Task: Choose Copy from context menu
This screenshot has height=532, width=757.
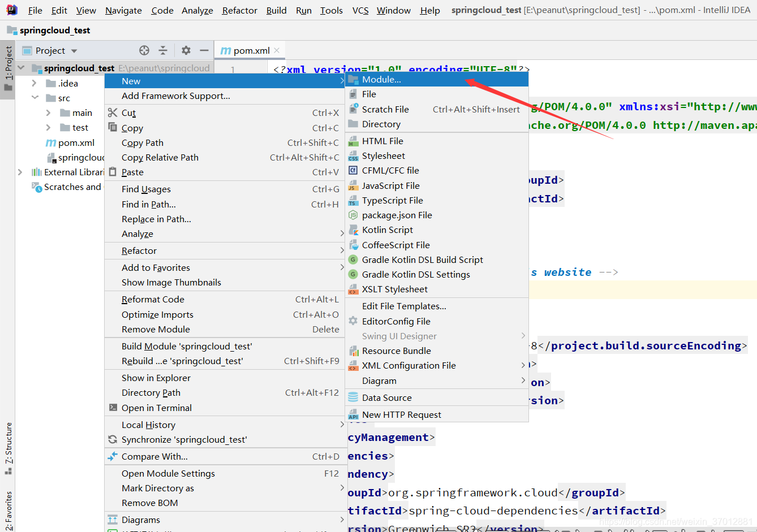Action: coord(225,128)
